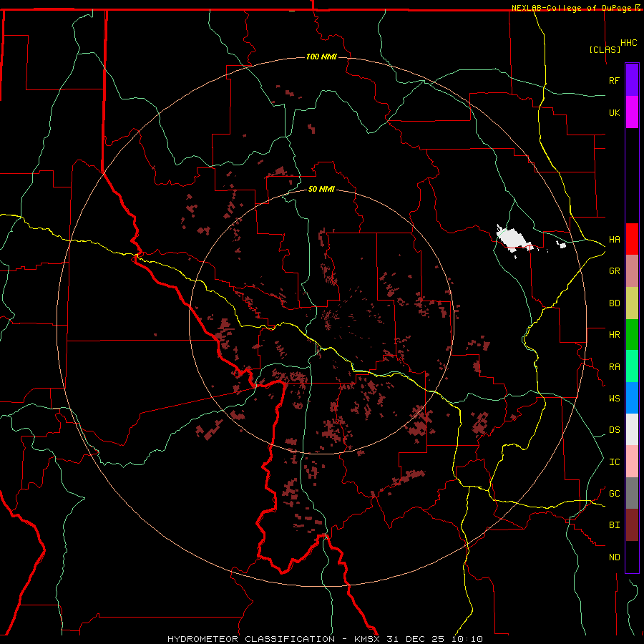Click the '100 NMI' range ring label
The image size is (644, 644).
point(321,57)
